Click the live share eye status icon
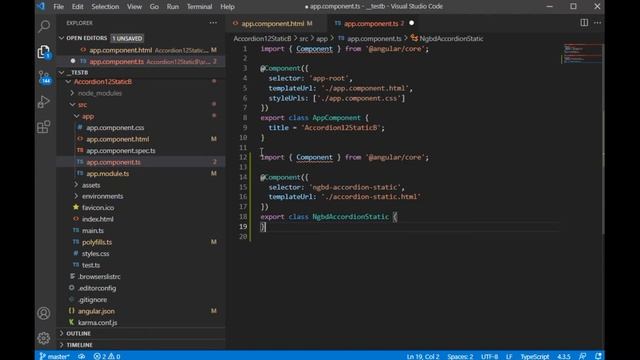Screen dimensions: 640x360 click(82, 356)
